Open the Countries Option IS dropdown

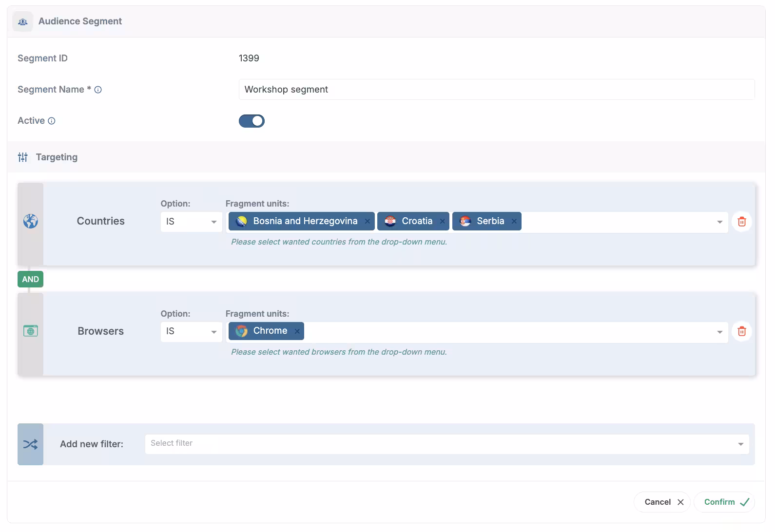point(191,222)
